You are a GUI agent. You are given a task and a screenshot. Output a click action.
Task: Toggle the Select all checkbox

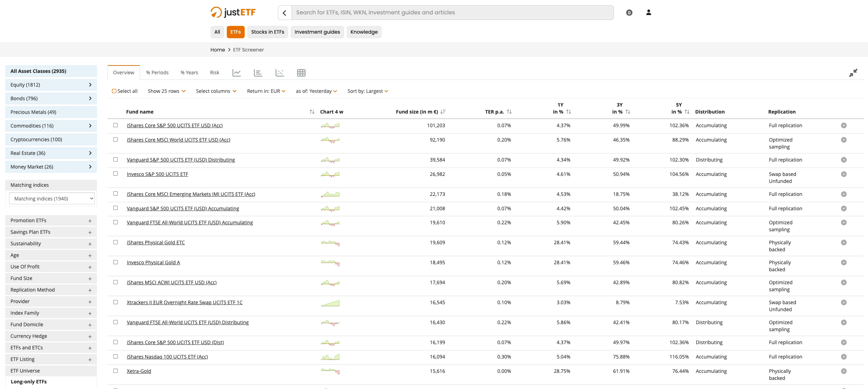pyautogui.click(x=114, y=91)
